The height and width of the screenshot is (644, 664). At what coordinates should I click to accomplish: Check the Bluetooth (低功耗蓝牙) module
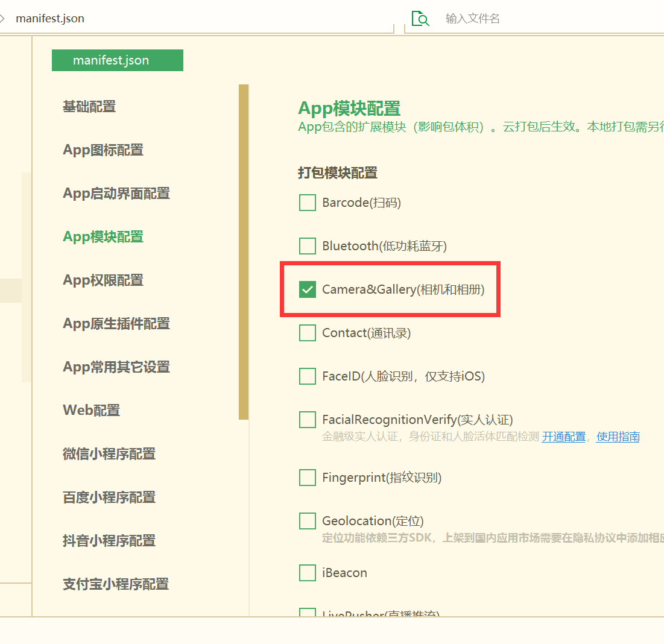pos(308,246)
